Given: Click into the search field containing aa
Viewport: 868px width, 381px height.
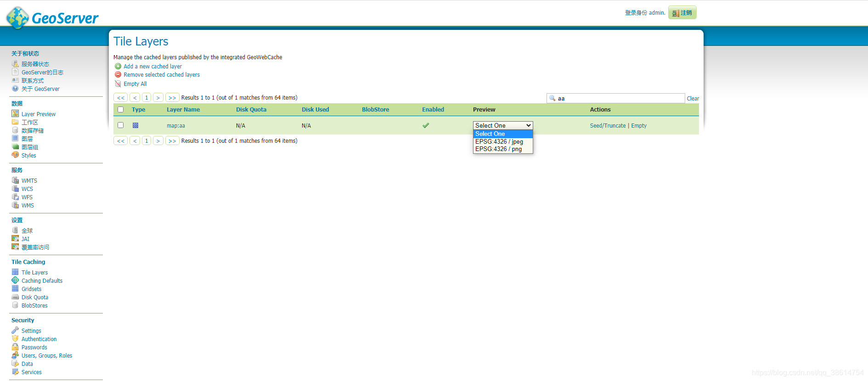Looking at the screenshot, I should (616, 98).
